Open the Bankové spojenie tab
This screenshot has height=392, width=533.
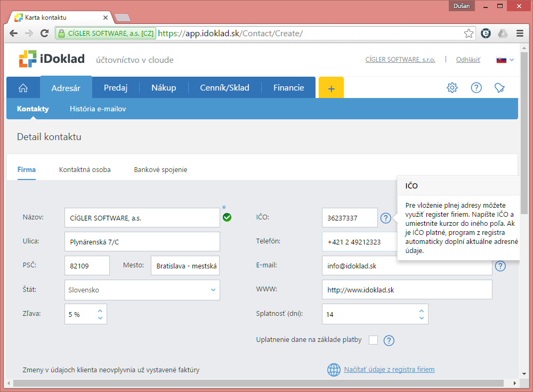coord(160,170)
